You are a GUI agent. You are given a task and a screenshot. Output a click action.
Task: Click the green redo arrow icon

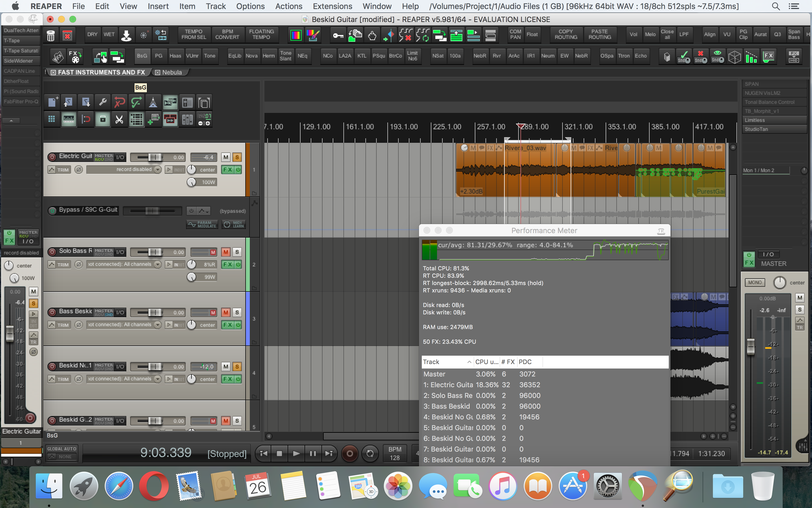click(x=136, y=102)
